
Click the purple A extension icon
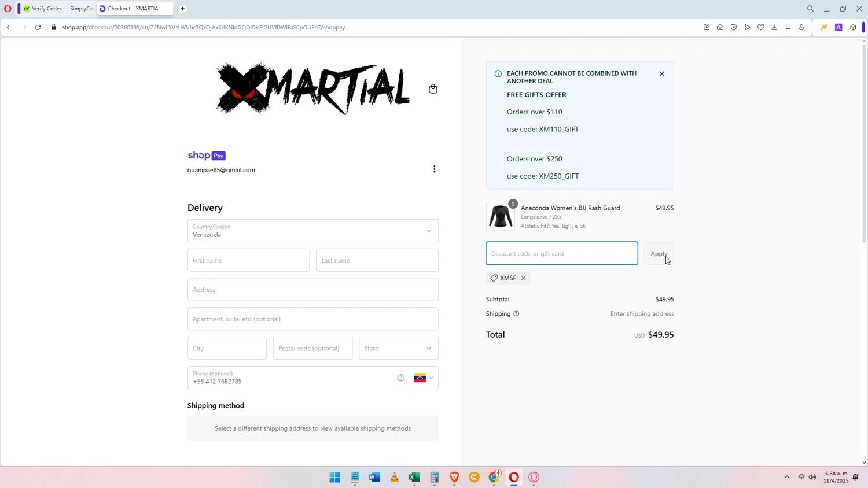(x=838, y=27)
